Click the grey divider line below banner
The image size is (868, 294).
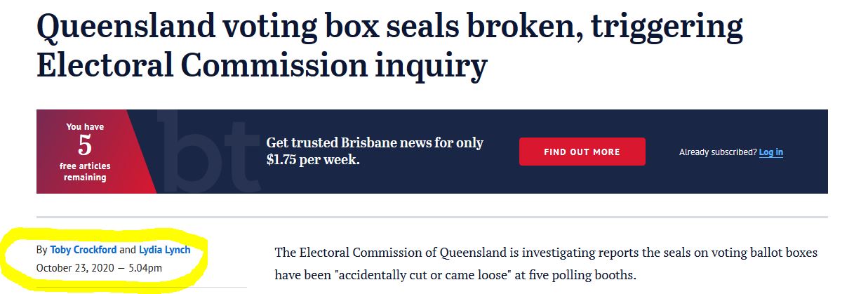click(432, 217)
